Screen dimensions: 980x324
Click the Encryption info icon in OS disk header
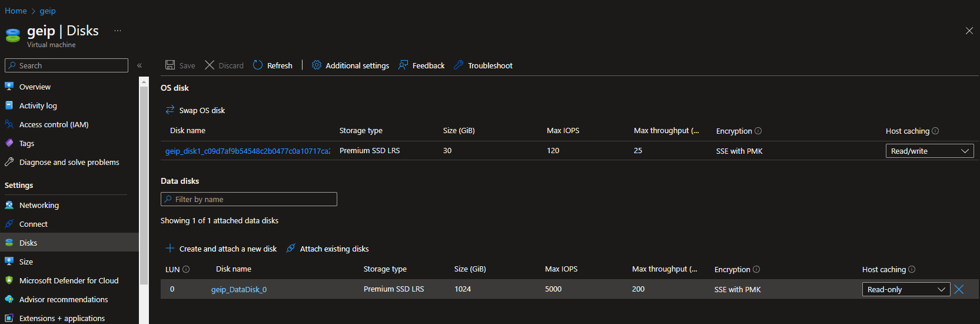758,131
